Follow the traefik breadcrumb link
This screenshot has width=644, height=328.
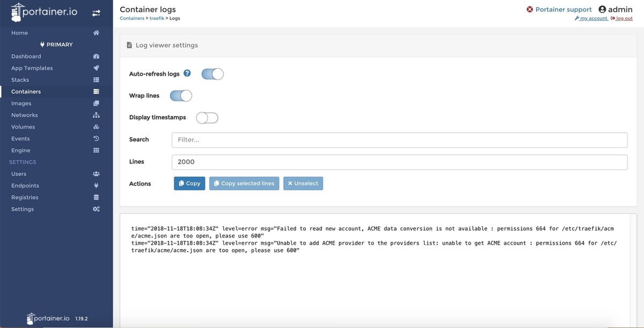point(156,18)
